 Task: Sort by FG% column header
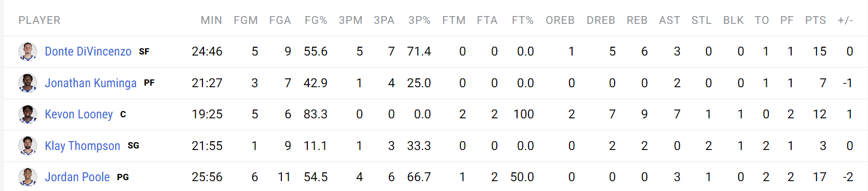[x=316, y=20]
